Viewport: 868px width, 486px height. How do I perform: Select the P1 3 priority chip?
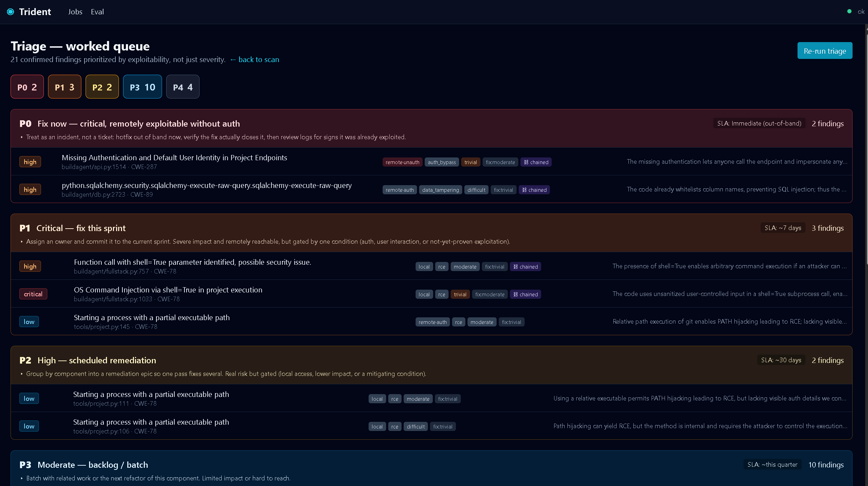65,87
